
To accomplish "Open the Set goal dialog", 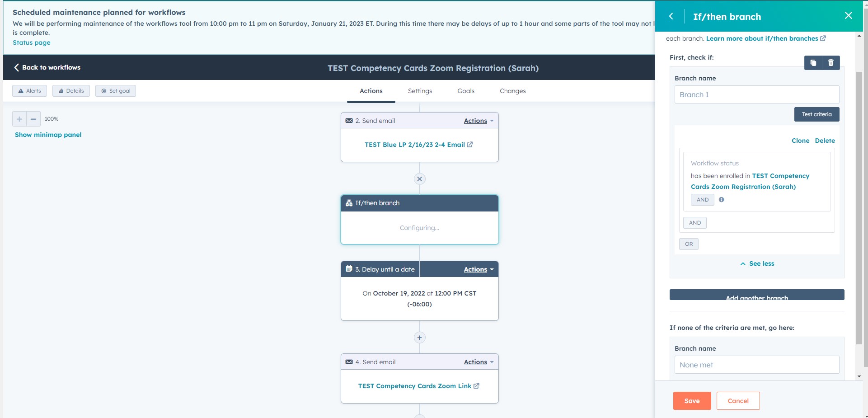I will (x=116, y=90).
